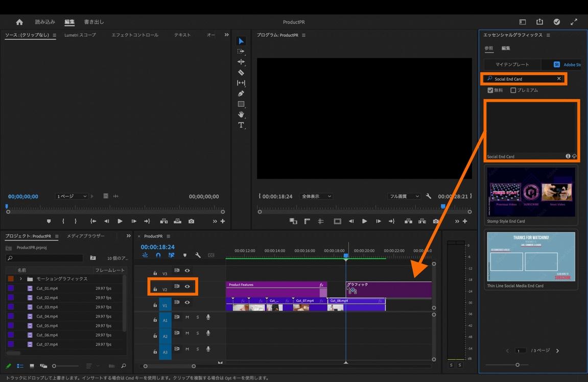
Task: Open Program monitor wrench settings
Action: pyautogui.click(x=428, y=196)
